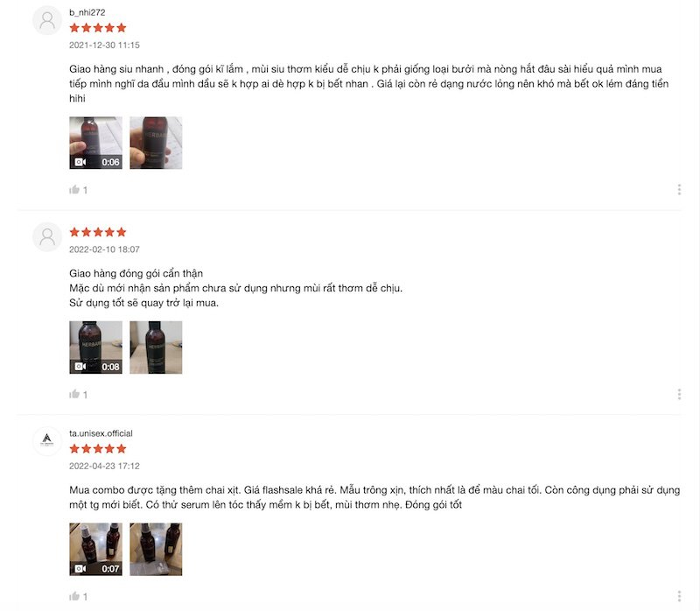Open the b_nhi272 username link
This screenshot has height=611, width=700.
87,12
